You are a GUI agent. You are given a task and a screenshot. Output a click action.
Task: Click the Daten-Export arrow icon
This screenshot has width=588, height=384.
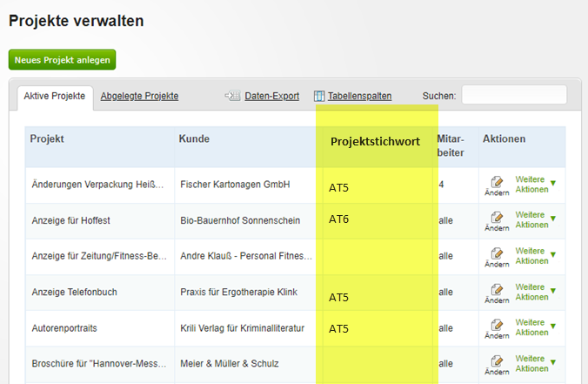pyautogui.click(x=232, y=96)
